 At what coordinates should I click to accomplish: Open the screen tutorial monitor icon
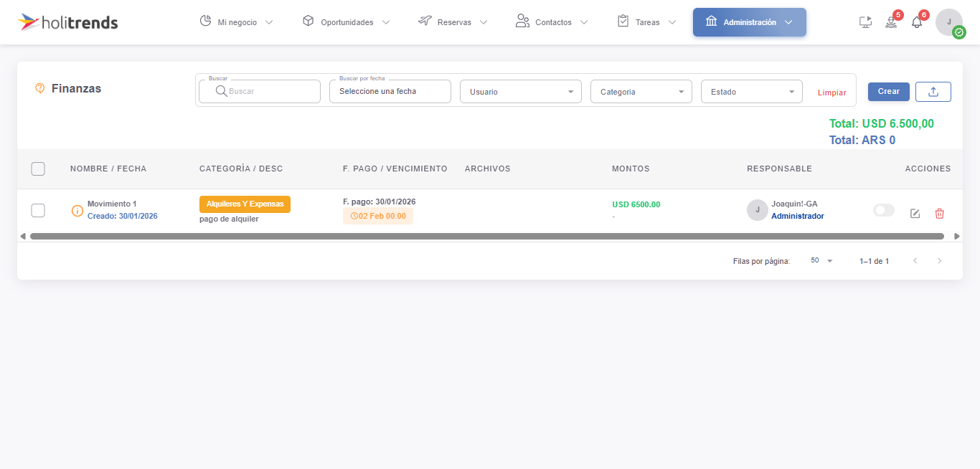click(x=865, y=22)
